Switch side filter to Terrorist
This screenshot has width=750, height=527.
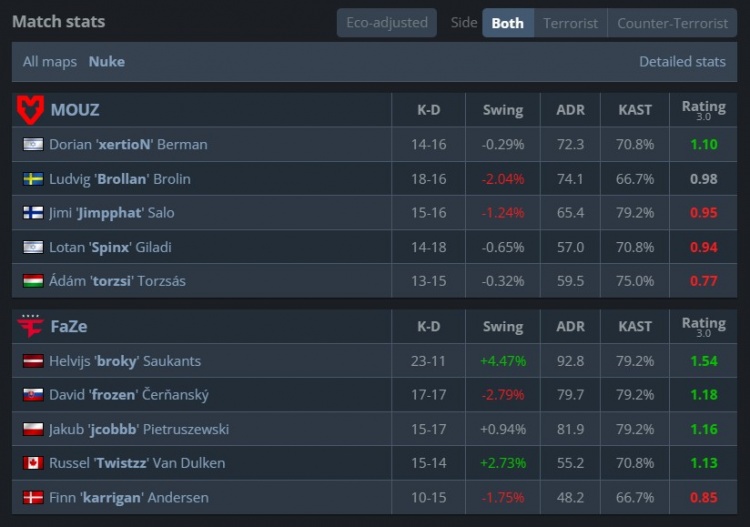tap(570, 23)
